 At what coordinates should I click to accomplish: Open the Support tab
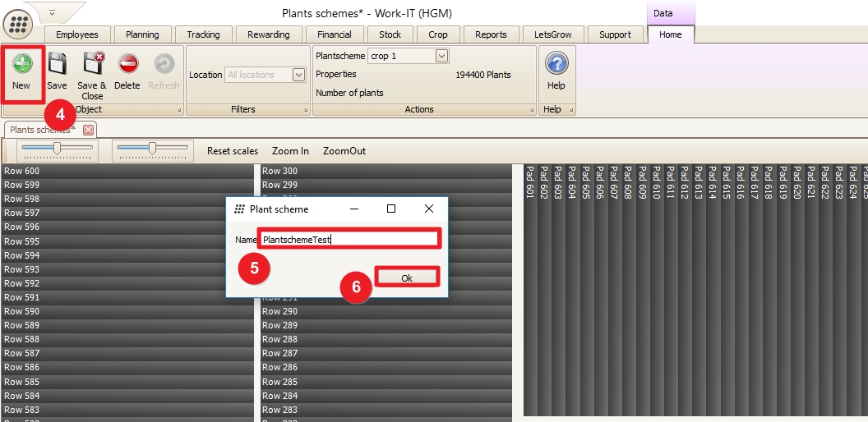click(615, 34)
